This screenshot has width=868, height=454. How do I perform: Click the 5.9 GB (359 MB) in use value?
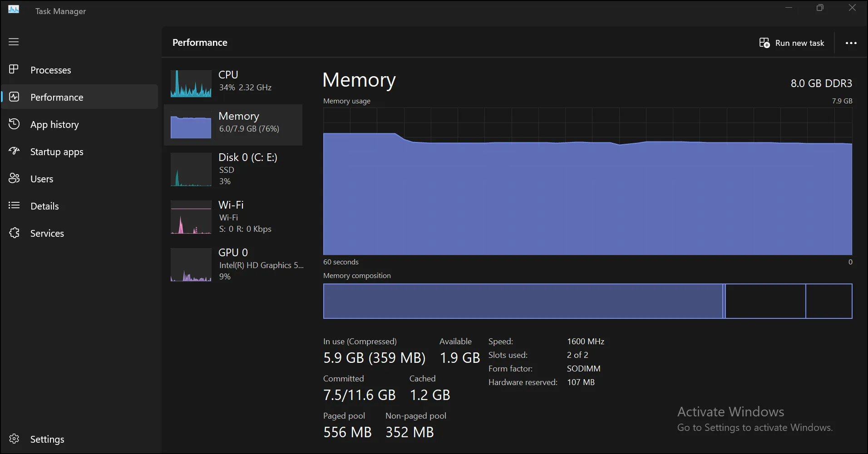pyautogui.click(x=375, y=358)
